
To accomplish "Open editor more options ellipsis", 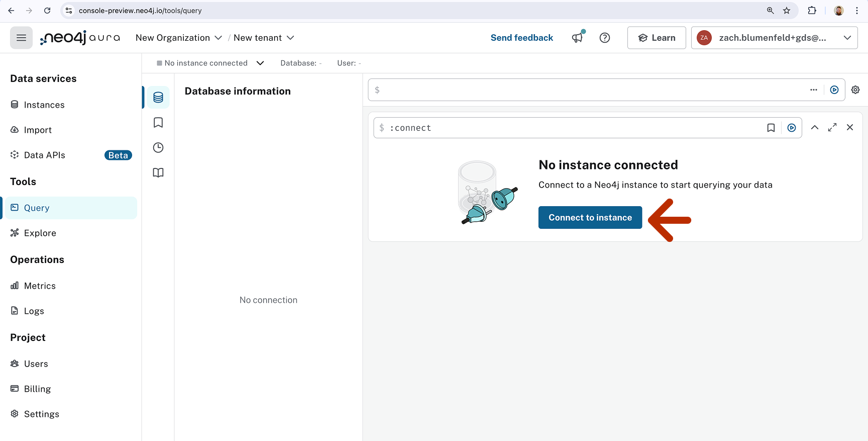I will [814, 90].
